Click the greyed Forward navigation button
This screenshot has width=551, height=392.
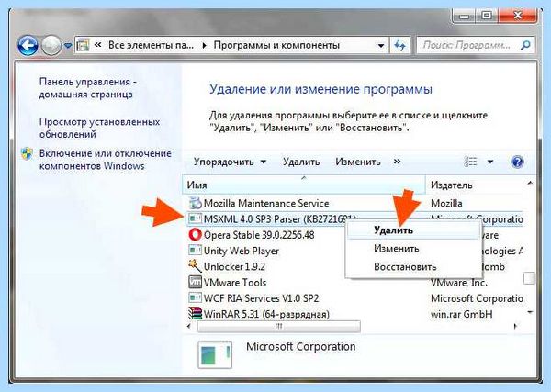tap(51, 46)
